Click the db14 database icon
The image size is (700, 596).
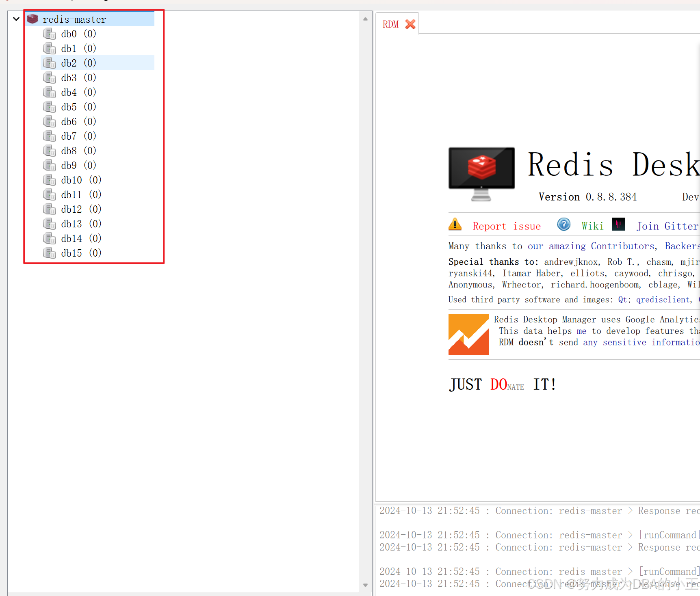[50, 238]
